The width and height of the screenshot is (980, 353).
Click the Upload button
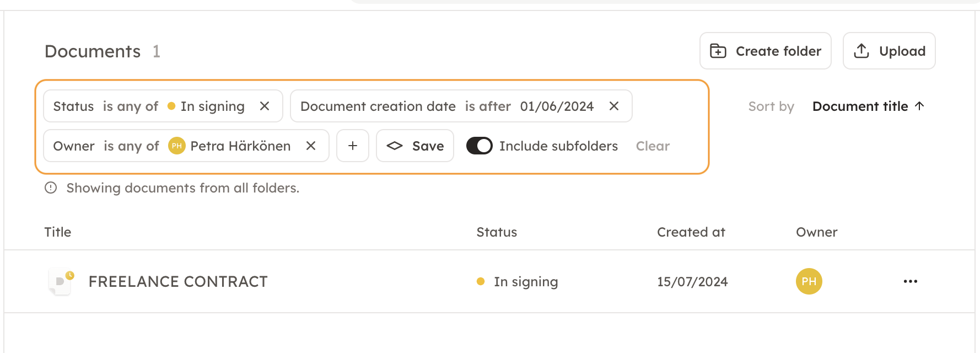(x=889, y=51)
